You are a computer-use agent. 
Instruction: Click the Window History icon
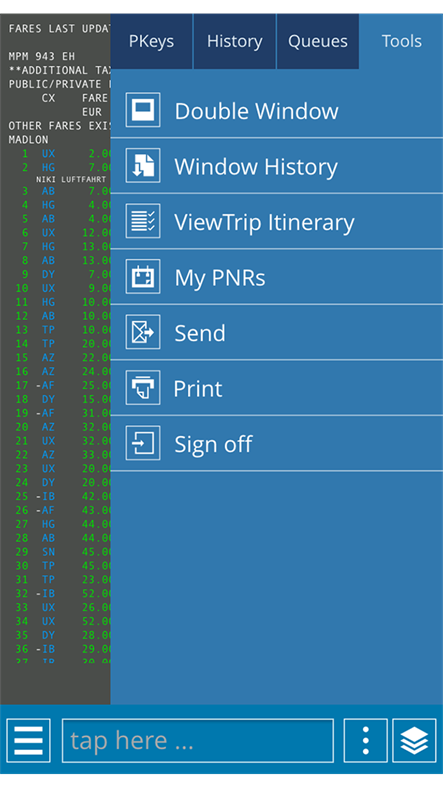pyautogui.click(x=143, y=165)
